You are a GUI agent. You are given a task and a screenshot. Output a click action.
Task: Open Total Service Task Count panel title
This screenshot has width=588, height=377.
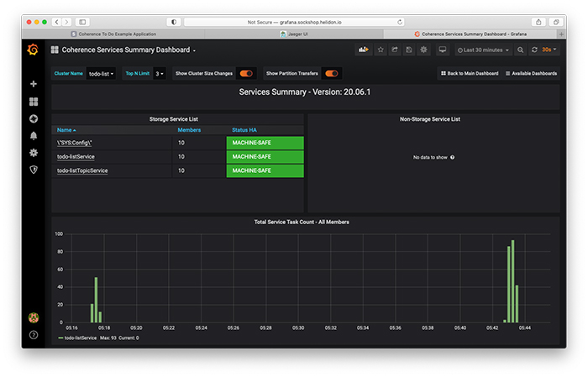[x=302, y=222]
